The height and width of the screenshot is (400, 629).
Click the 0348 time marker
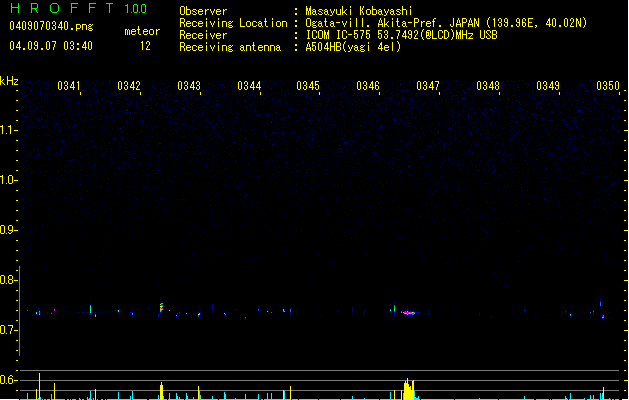tap(488, 86)
